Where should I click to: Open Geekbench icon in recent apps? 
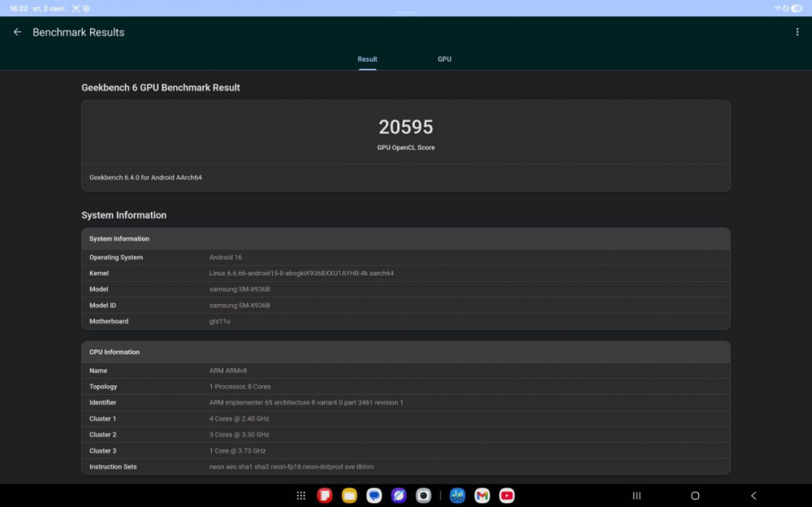(x=457, y=496)
